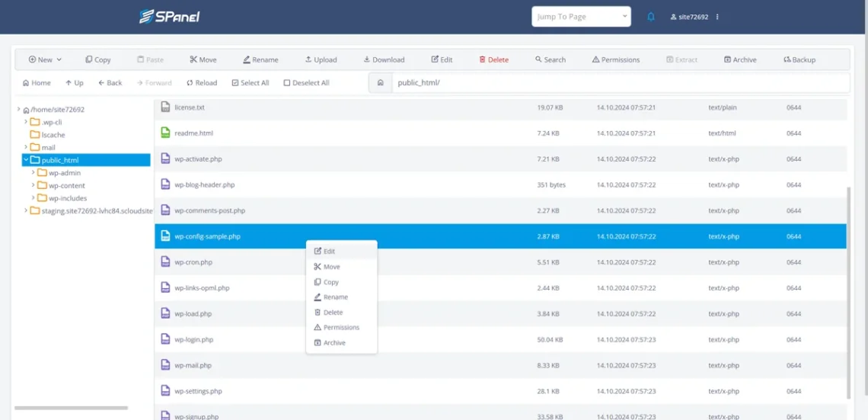Collapse the public_html folder in tree
This screenshot has height=420, width=868.
point(26,160)
